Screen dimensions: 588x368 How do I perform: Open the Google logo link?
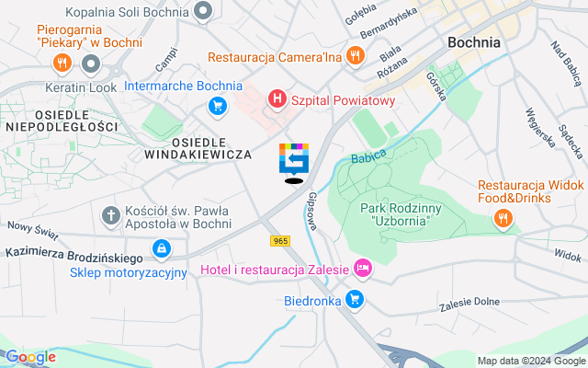30,357
